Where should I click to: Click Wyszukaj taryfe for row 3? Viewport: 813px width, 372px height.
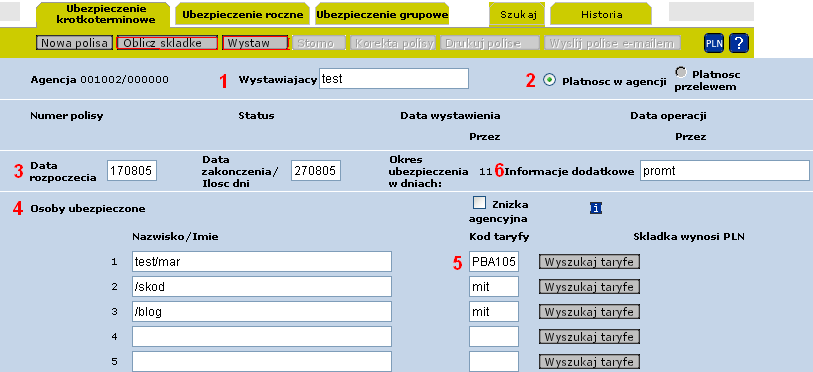coord(589,311)
